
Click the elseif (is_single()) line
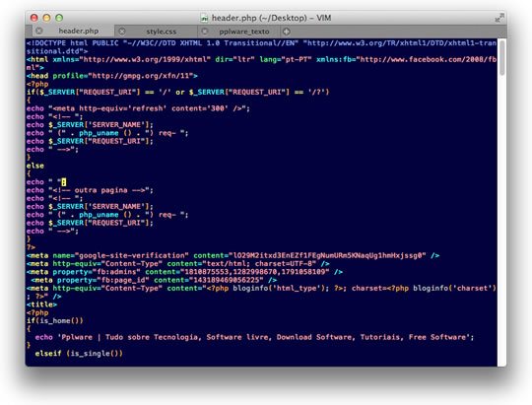coord(79,354)
